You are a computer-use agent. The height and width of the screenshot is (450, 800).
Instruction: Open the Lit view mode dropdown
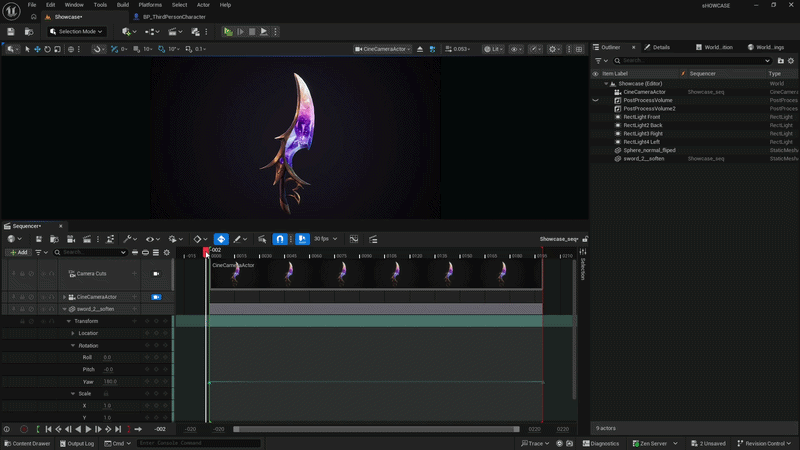493,49
